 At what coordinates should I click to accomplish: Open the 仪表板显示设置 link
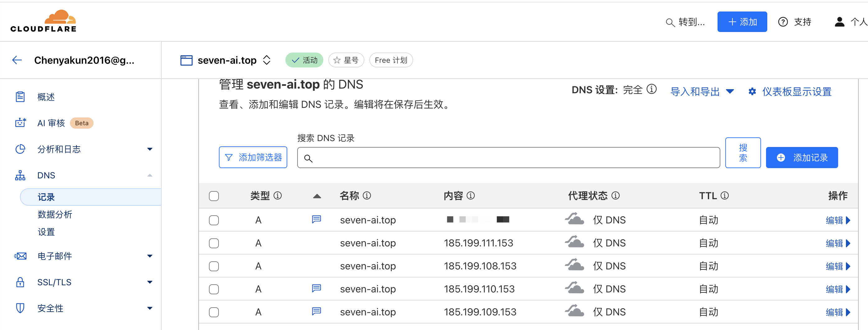pos(796,91)
